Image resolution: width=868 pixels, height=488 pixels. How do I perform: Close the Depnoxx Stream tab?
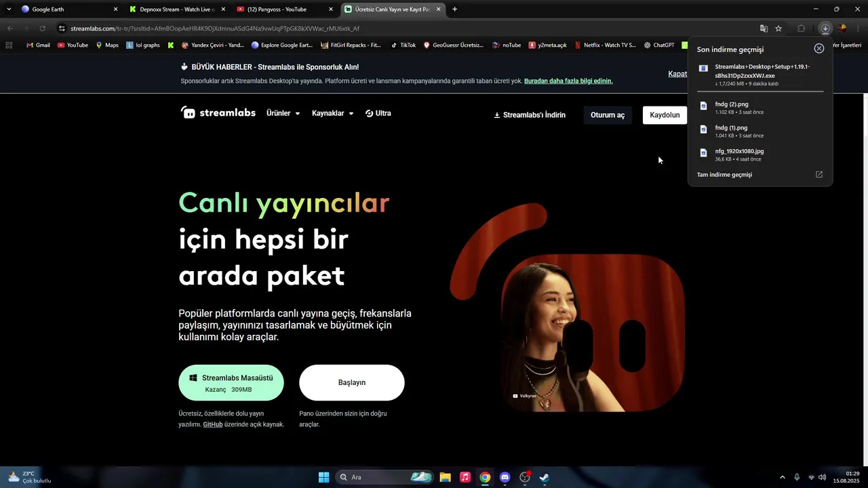coord(223,9)
